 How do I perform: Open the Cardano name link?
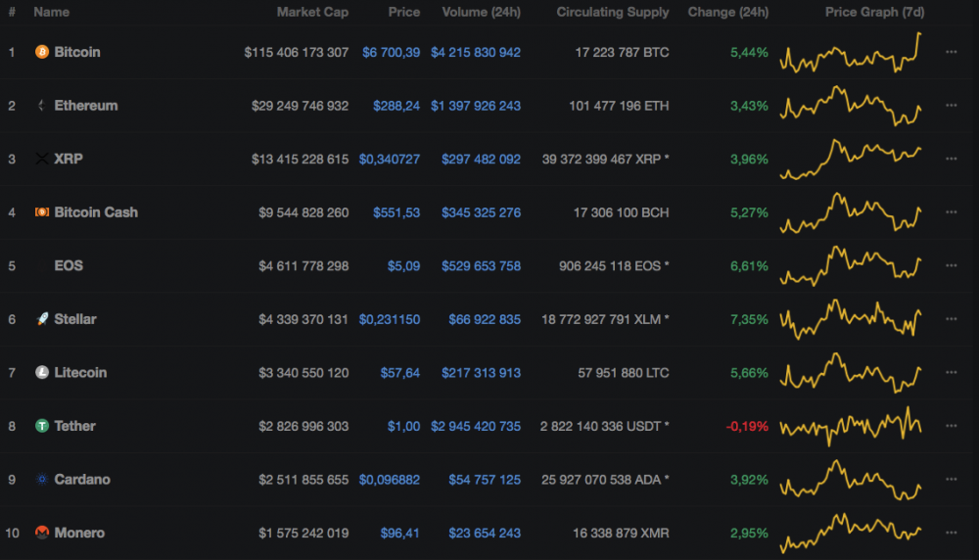[82, 480]
